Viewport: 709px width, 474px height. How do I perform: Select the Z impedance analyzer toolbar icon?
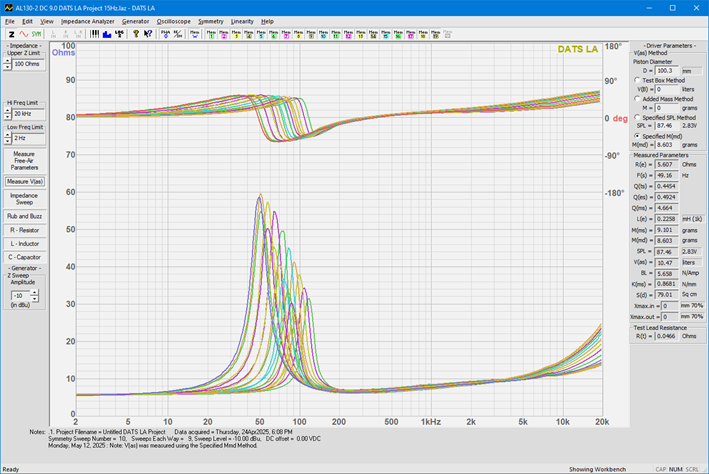12,34
